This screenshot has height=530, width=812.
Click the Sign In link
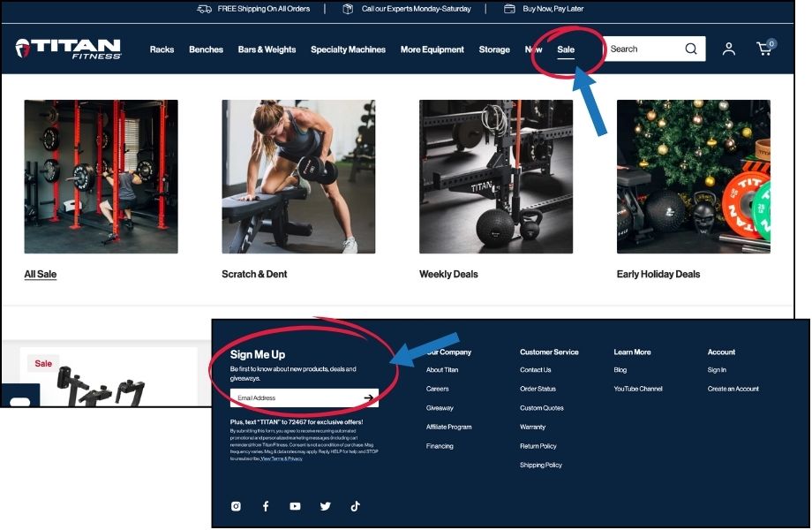[x=717, y=369]
